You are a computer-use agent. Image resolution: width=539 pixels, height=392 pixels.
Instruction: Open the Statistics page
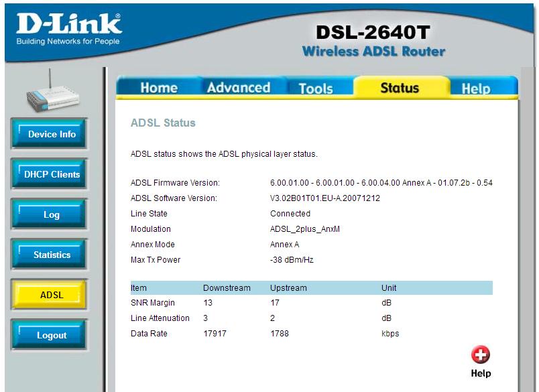click(49, 254)
